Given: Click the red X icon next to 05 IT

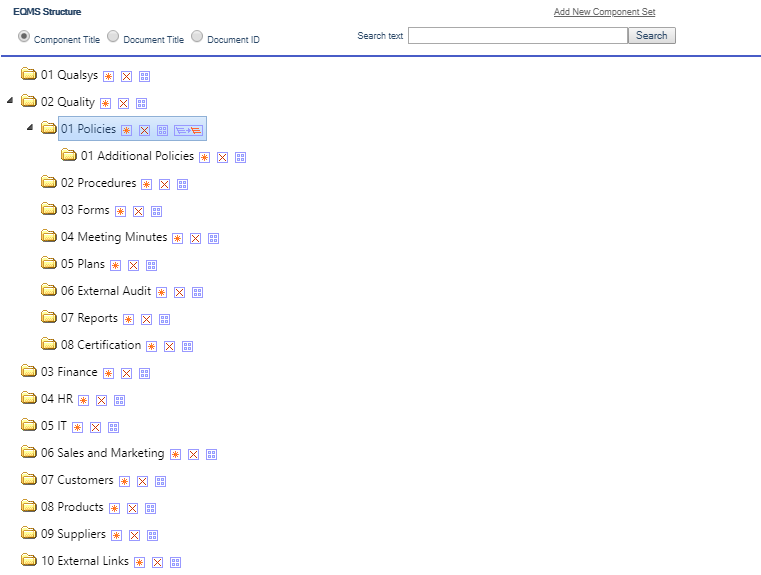Looking at the screenshot, I should 95,427.
